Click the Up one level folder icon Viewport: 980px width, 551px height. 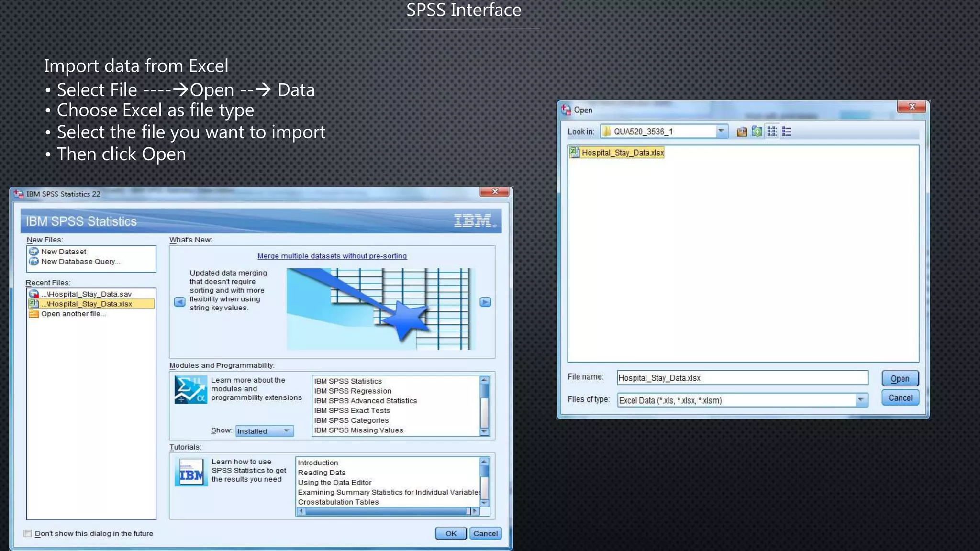742,132
